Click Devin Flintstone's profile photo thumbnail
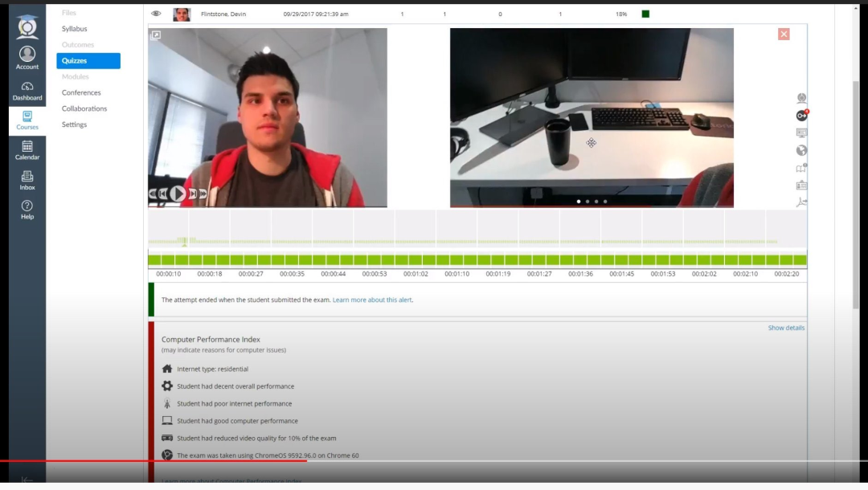The width and height of the screenshot is (868, 490). pos(182,14)
